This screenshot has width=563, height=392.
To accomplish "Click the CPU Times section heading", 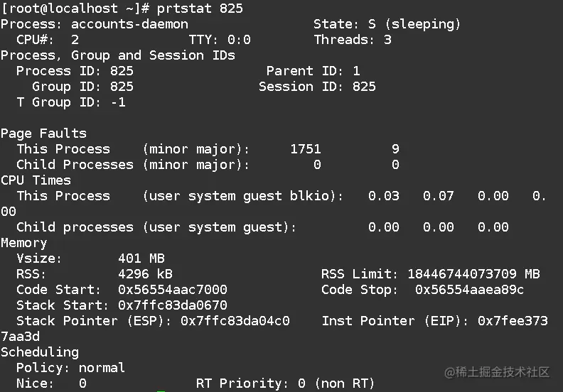I will click(36, 180).
